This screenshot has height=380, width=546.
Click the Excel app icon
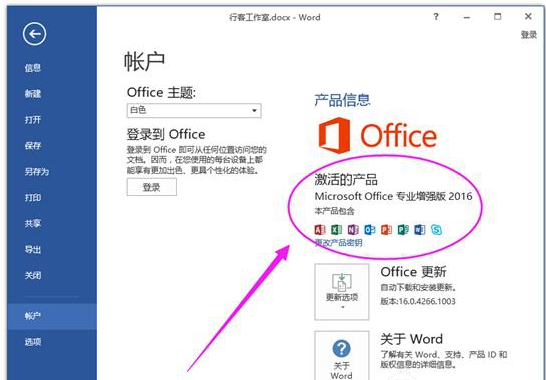(336, 230)
